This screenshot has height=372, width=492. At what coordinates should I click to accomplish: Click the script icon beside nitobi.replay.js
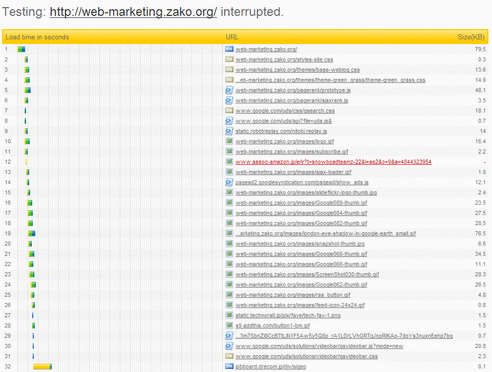[x=229, y=131]
